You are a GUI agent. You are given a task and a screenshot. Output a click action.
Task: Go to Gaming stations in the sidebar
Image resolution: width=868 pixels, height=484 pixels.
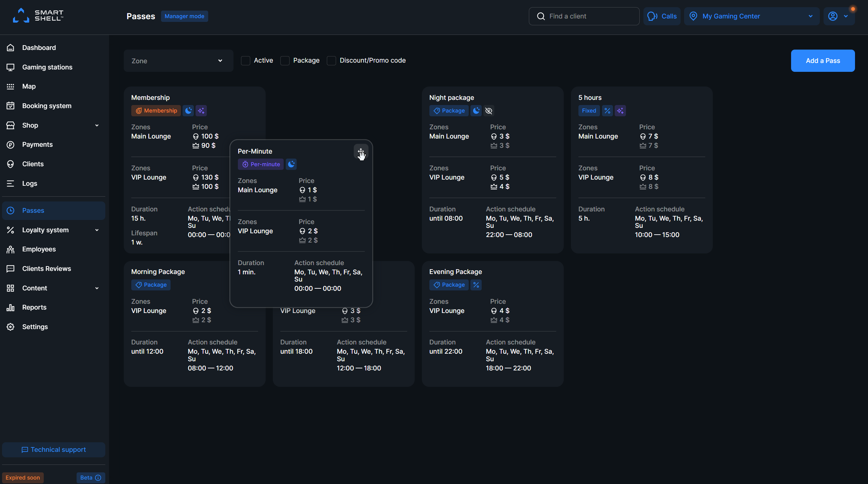(x=47, y=67)
